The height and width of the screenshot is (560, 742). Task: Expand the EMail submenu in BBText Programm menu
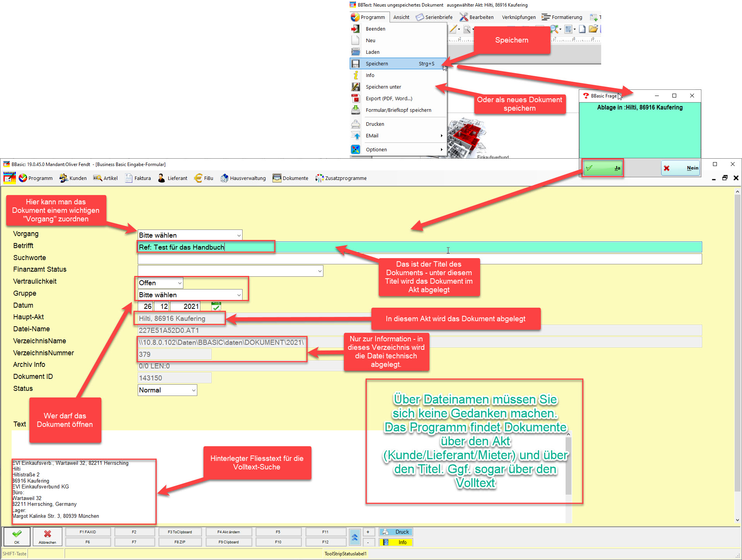pos(398,136)
